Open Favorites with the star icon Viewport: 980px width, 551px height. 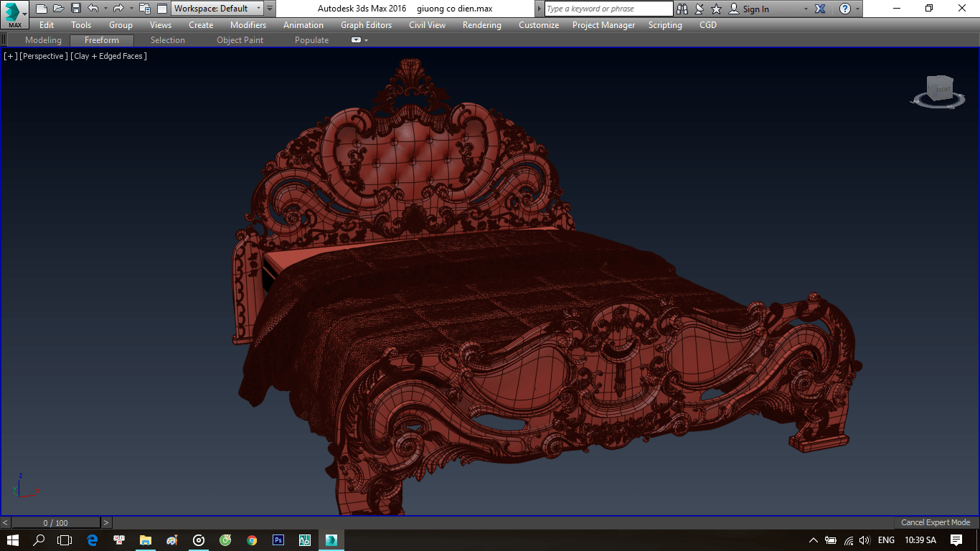[716, 9]
